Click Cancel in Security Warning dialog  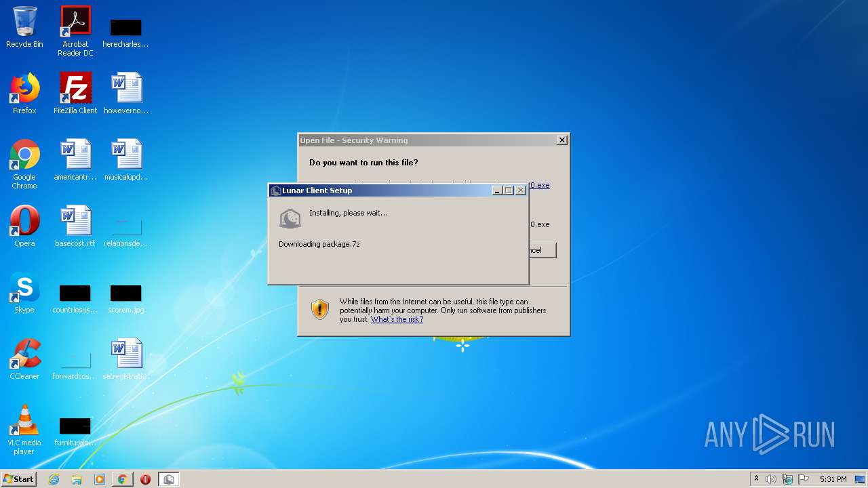click(x=542, y=250)
